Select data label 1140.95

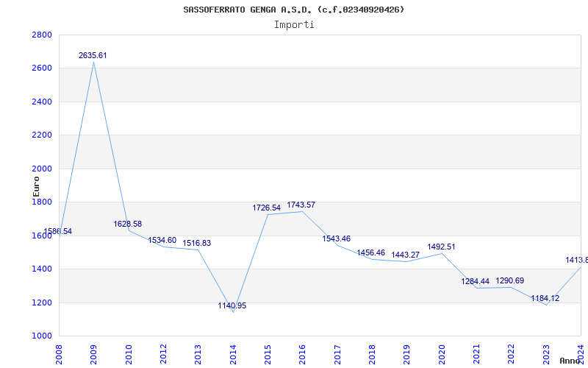click(x=232, y=306)
